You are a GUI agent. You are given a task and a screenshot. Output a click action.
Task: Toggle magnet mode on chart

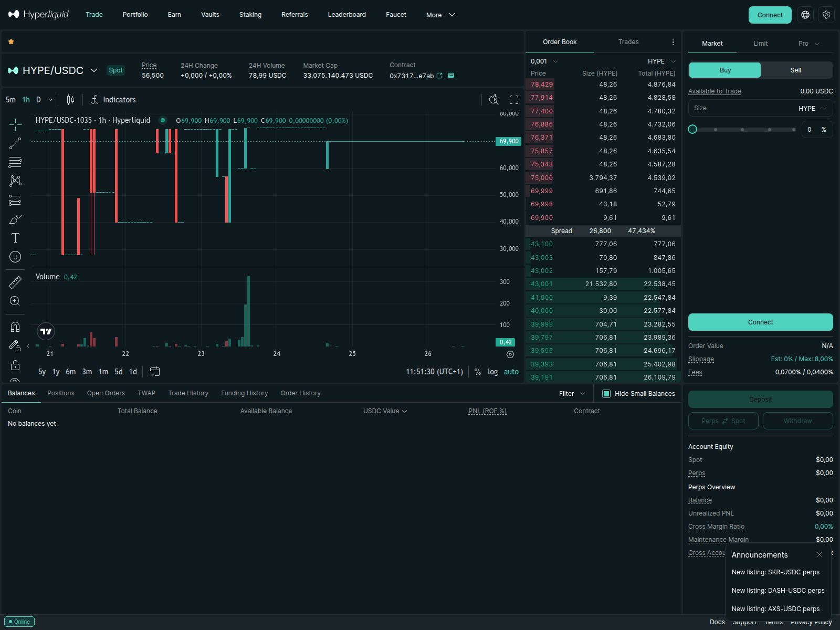point(15,327)
